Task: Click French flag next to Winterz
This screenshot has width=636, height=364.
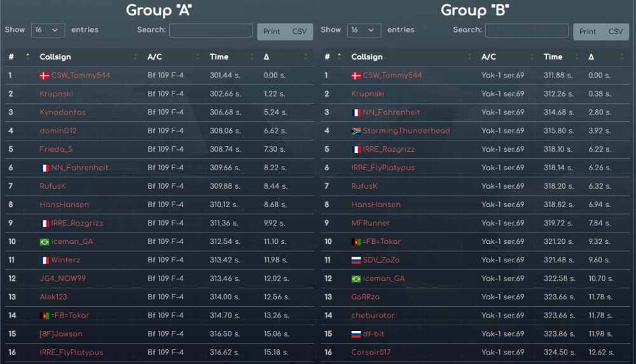Action: (x=44, y=260)
